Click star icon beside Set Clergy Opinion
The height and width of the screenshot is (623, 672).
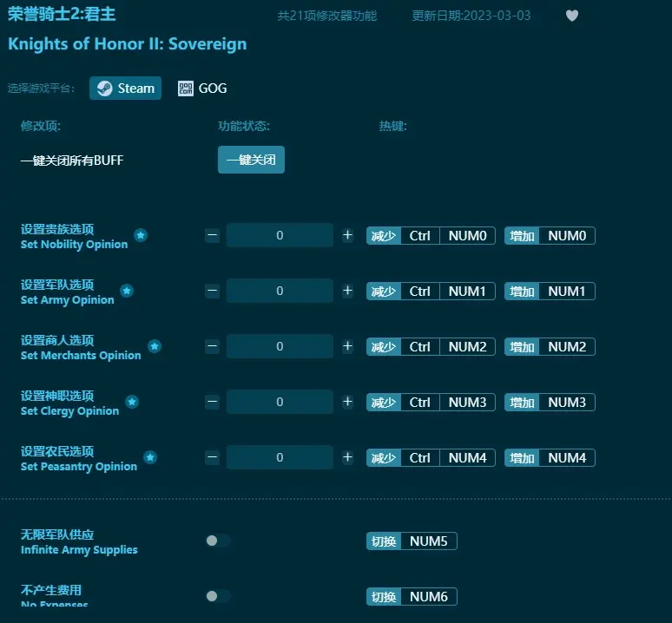pos(132,402)
